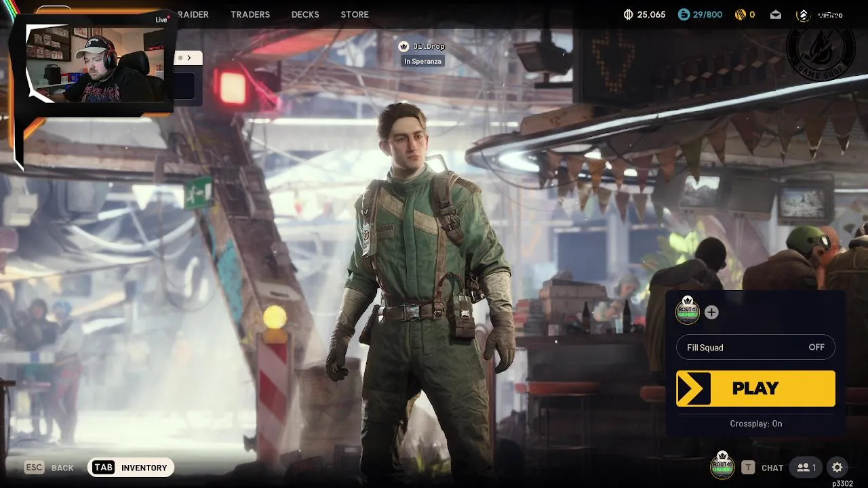Go to the Store tab
This screenshot has height=488, width=868.
[355, 14]
